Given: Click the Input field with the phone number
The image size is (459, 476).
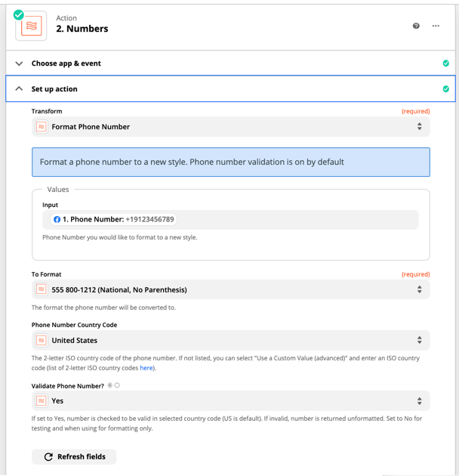Looking at the screenshot, I should [230, 219].
